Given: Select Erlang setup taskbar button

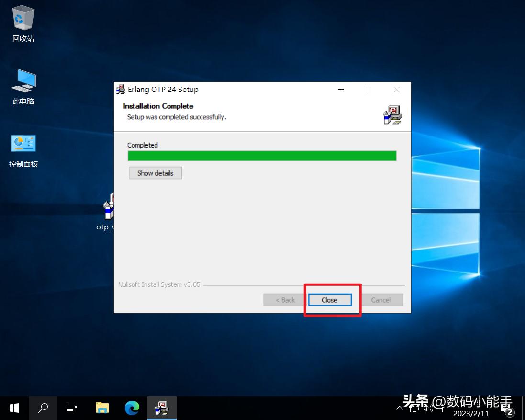Looking at the screenshot, I should (162, 408).
